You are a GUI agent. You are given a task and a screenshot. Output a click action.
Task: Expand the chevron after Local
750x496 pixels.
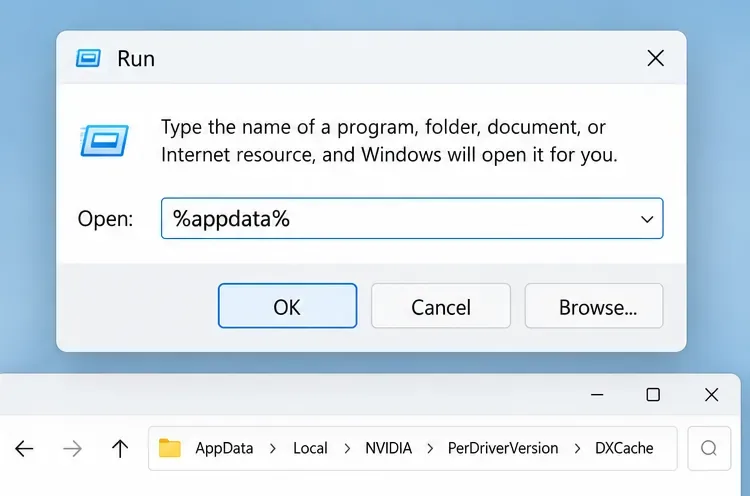point(347,449)
